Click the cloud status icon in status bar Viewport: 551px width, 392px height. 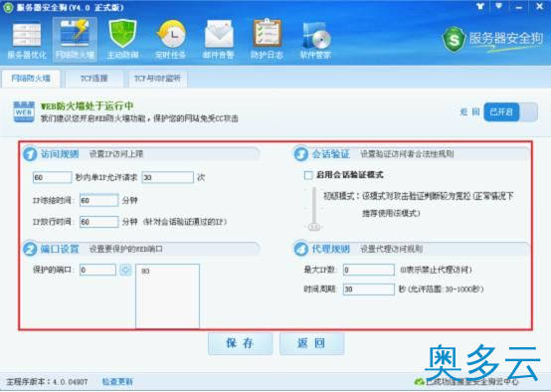pyautogui.click(x=419, y=381)
